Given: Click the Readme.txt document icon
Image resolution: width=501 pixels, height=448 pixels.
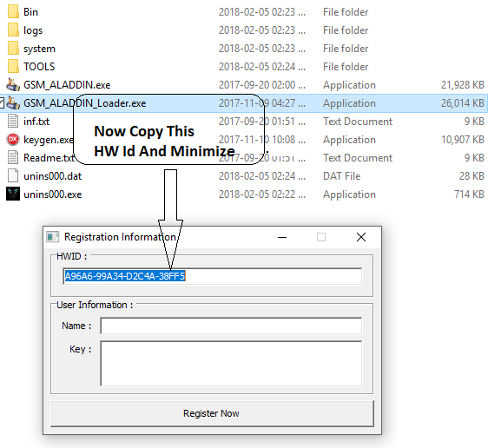Looking at the screenshot, I should [x=13, y=157].
